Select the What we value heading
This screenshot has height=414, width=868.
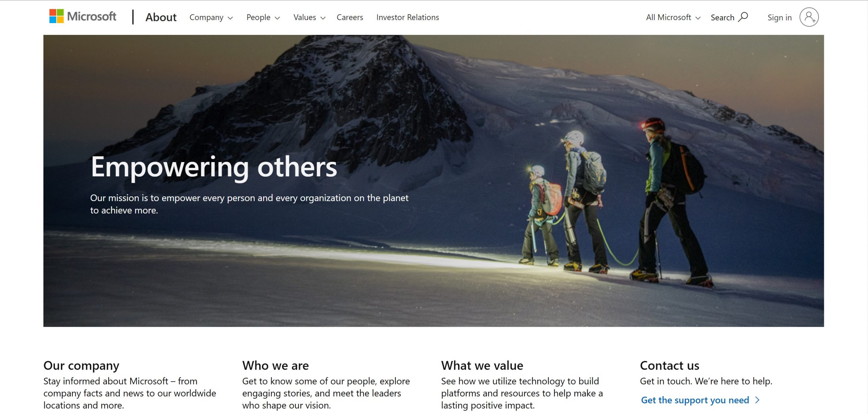pyautogui.click(x=482, y=366)
